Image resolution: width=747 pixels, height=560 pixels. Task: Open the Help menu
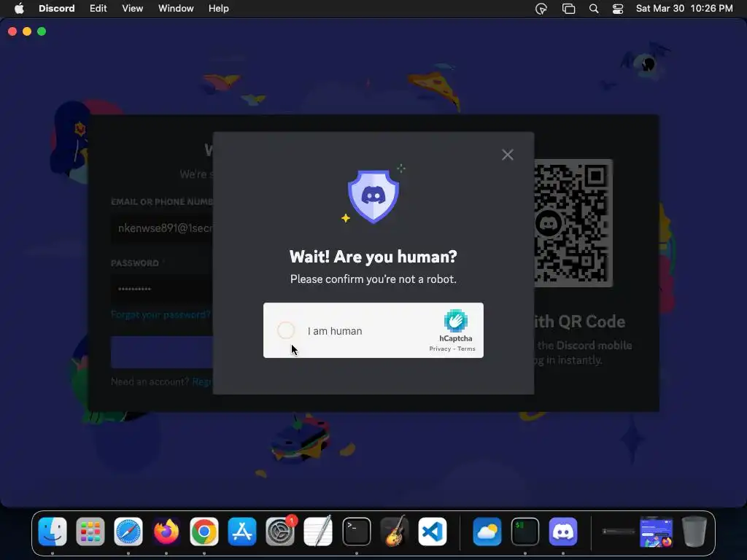(x=219, y=9)
